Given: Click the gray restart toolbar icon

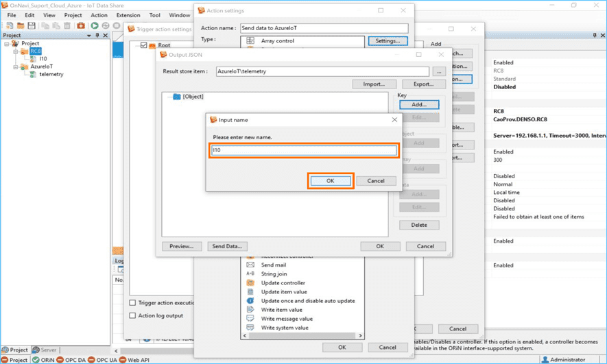Looking at the screenshot, I should [x=106, y=25].
